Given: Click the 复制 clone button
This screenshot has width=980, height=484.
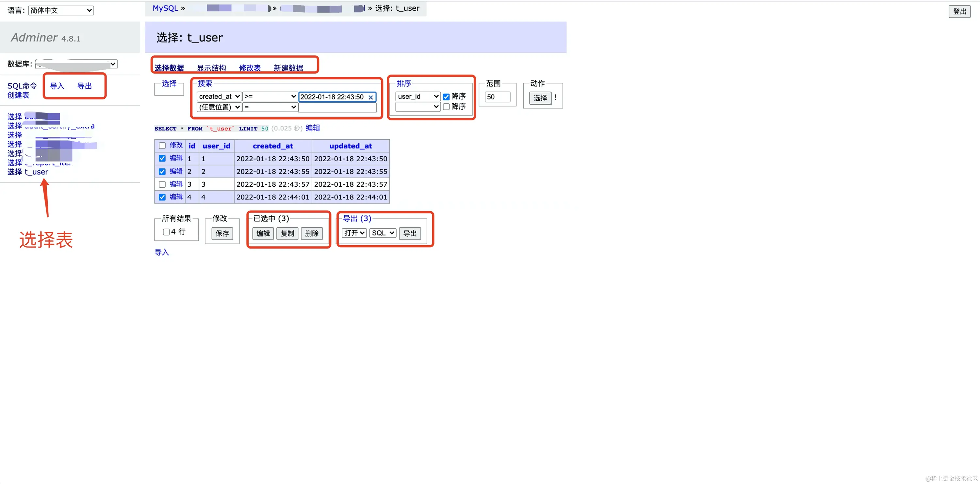Looking at the screenshot, I should (287, 233).
